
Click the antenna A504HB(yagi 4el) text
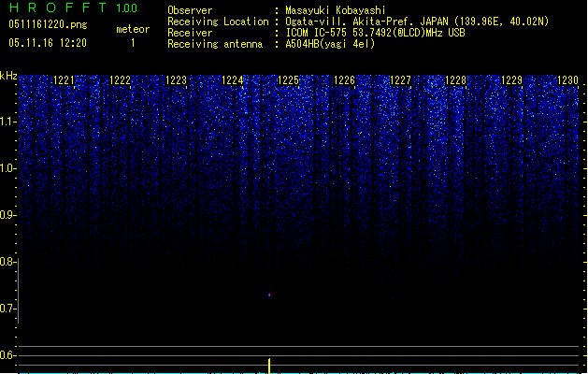[x=330, y=44]
